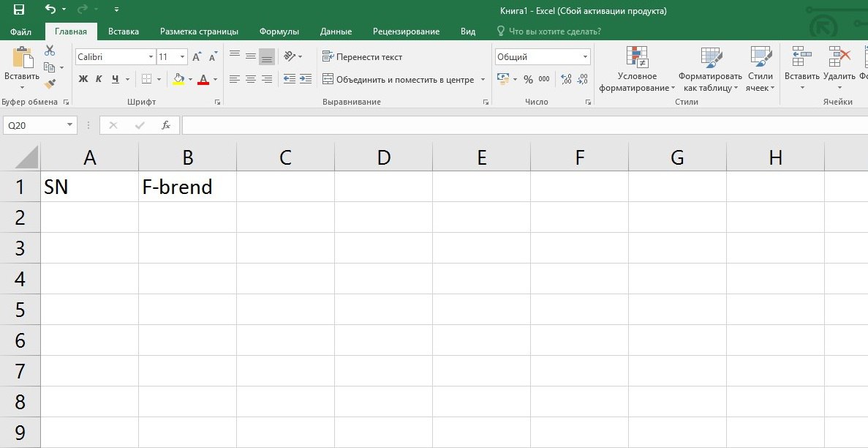Open the undo history dropdown arrow

click(64, 10)
